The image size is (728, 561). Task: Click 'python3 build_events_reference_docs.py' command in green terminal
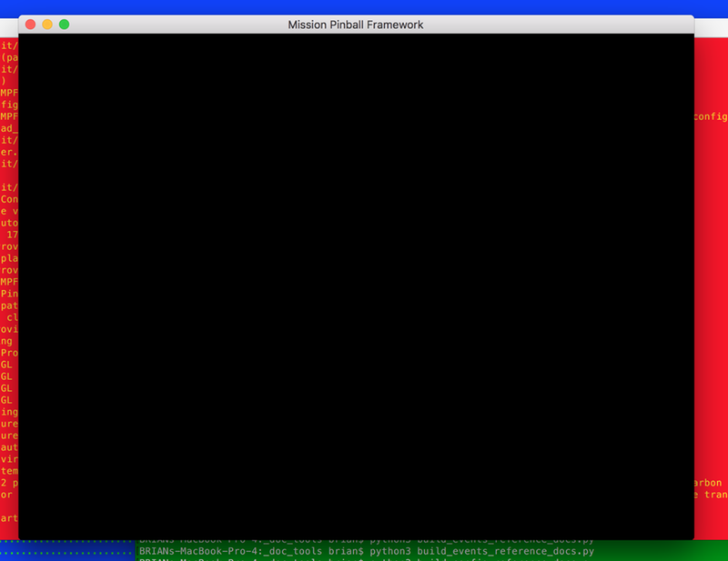click(x=482, y=552)
